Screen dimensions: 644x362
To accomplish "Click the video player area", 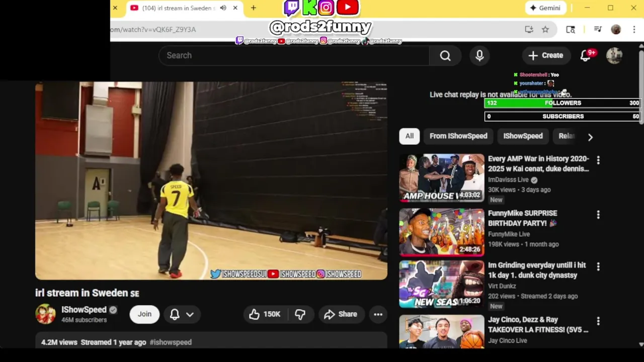I will coord(211,181).
